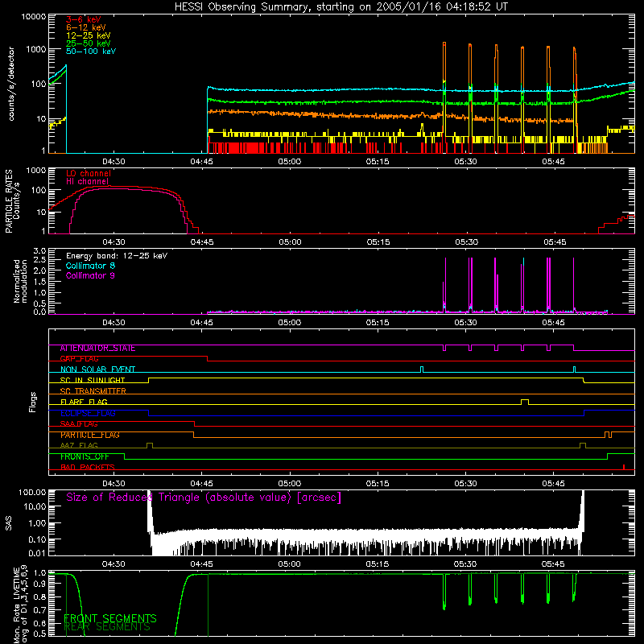Viewport: 644px width, 644px height.
Task: Click the A47_FLAG label
Action: tap(79, 446)
